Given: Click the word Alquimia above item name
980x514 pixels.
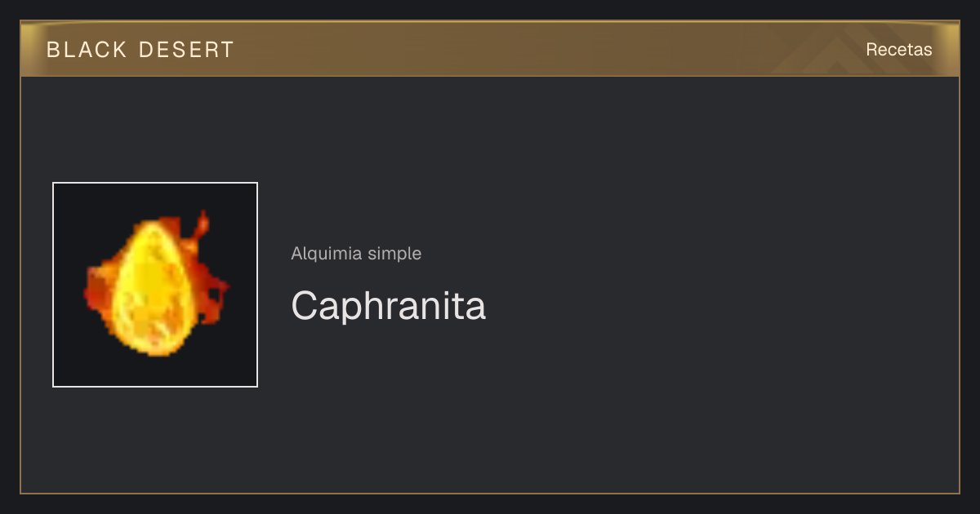Looking at the screenshot, I should (x=327, y=254).
